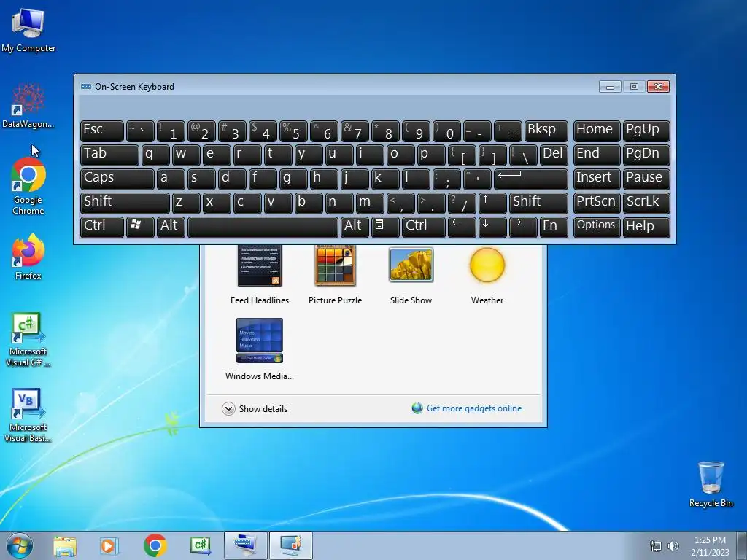The width and height of the screenshot is (747, 560).
Task: Toggle the right Ctrl key
Action: pyautogui.click(x=424, y=227)
